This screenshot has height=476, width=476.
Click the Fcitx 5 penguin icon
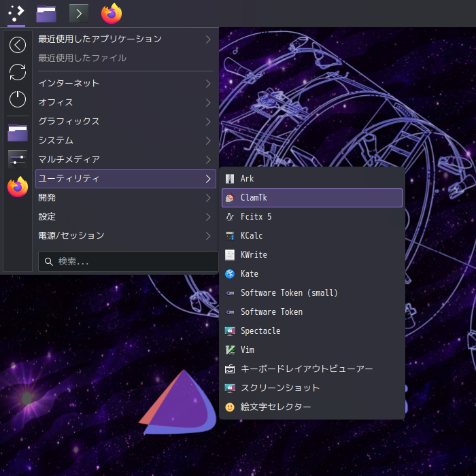[230, 217]
